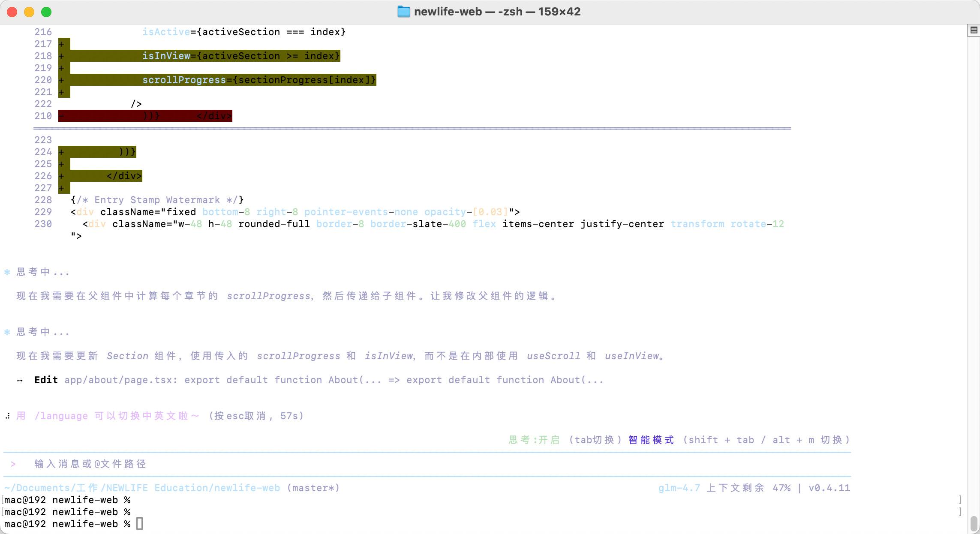Click the removed red line 210
980x534 pixels.
tap(146, 116)
